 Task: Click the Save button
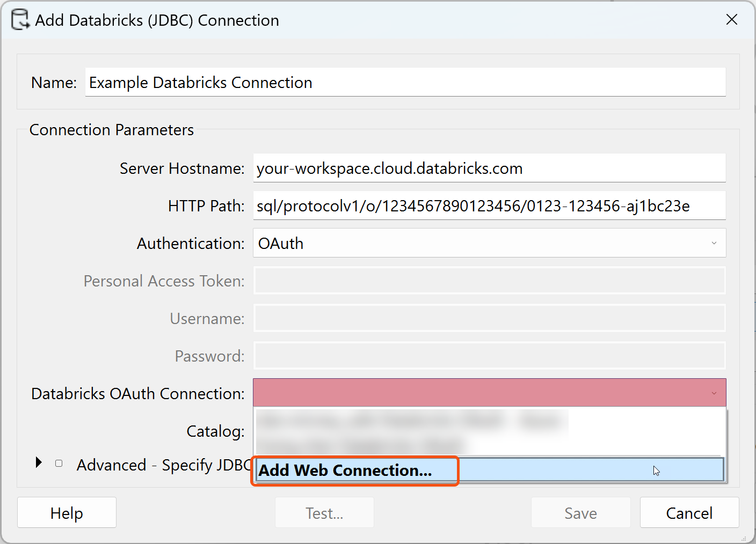tap(580, 513)
